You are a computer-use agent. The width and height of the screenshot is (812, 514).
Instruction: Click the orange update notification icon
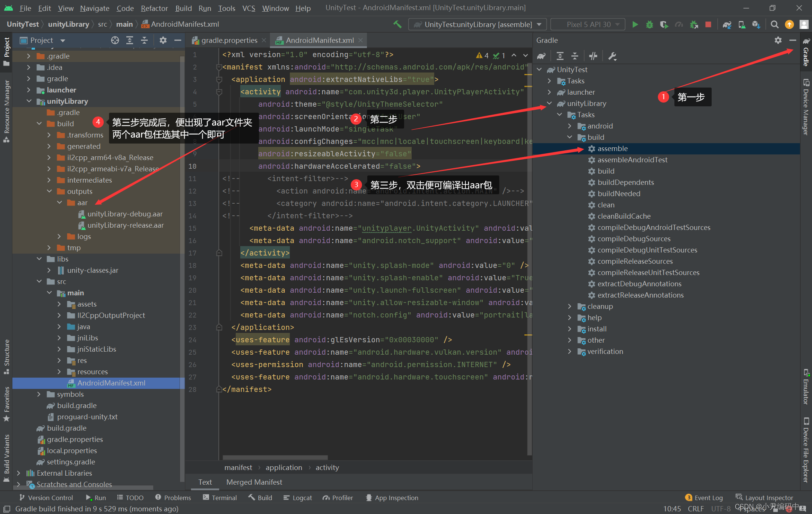pos(789,24)
